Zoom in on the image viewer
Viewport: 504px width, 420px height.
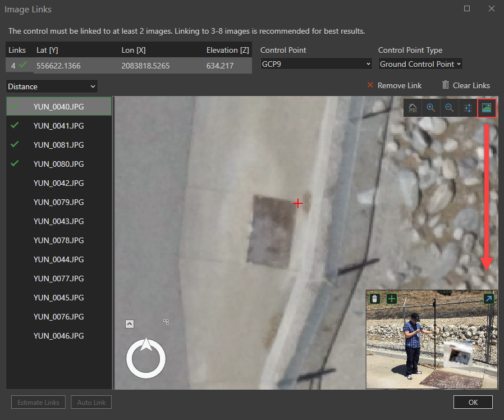[x=431, y=108]
